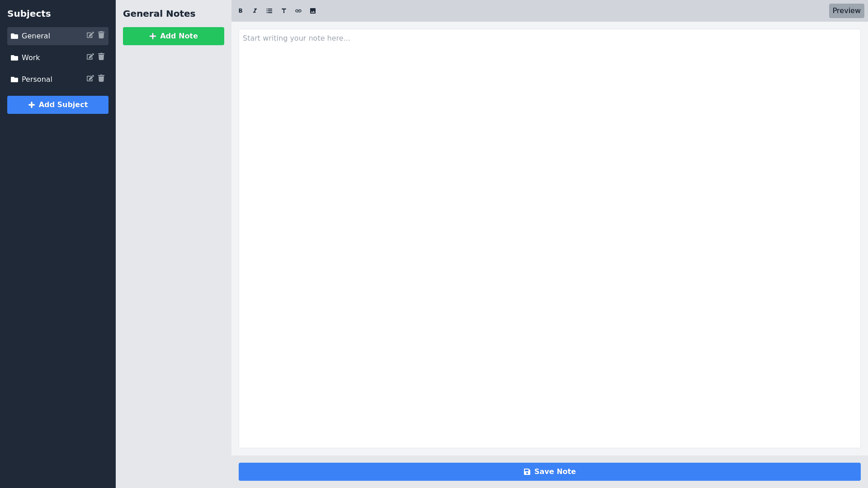This screenshot has width=868, height=488.
Task: Add a new subject
Action: tap(57, 104)
